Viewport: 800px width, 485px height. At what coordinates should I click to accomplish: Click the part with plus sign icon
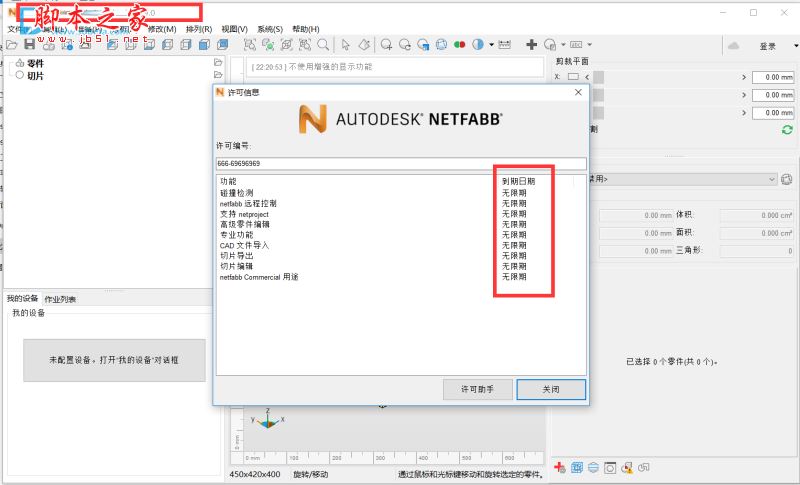coord(386,45)
